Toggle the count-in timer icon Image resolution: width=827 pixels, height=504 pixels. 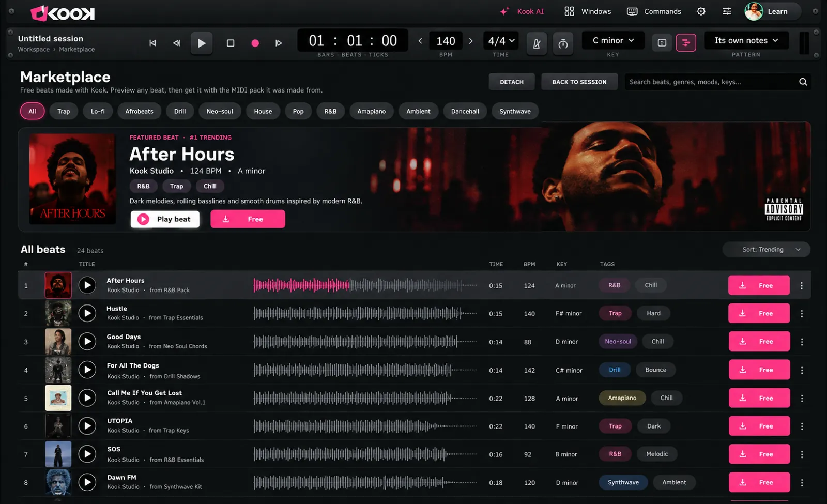[563, 43]
